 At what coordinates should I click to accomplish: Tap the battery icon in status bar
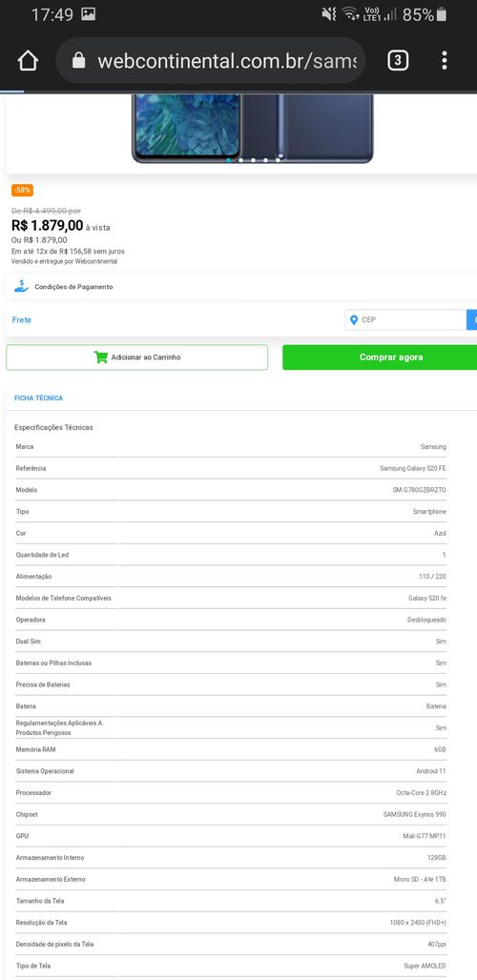(442, 14)
